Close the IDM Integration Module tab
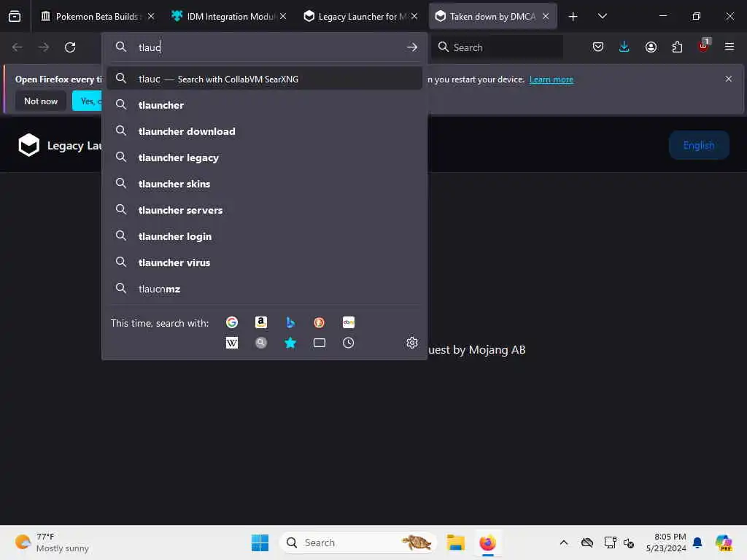Image resolution: width=747 pixels, height=560 pixels. [x=283, y=16]
